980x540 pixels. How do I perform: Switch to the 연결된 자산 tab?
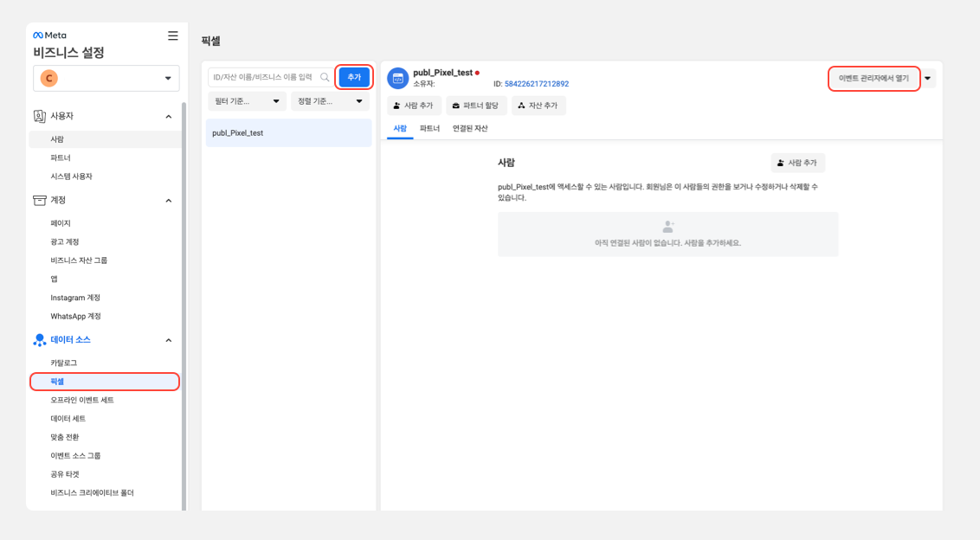click(470, 128)
